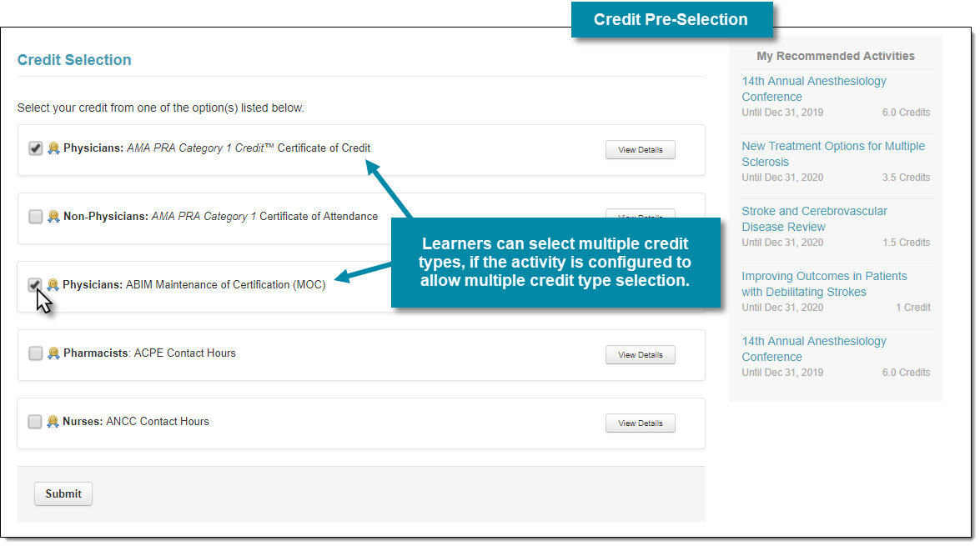Submit the credit selection
Viewport: 980px width, 546px height.
point(63,493)
